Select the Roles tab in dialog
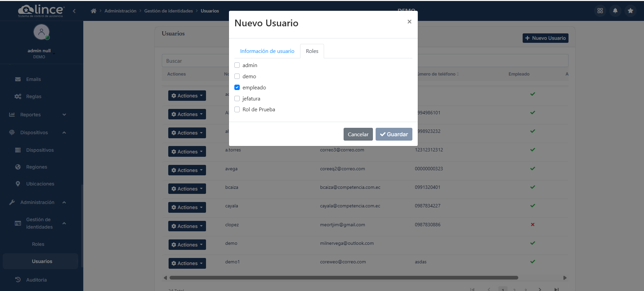644x291 pixels. 312,51
